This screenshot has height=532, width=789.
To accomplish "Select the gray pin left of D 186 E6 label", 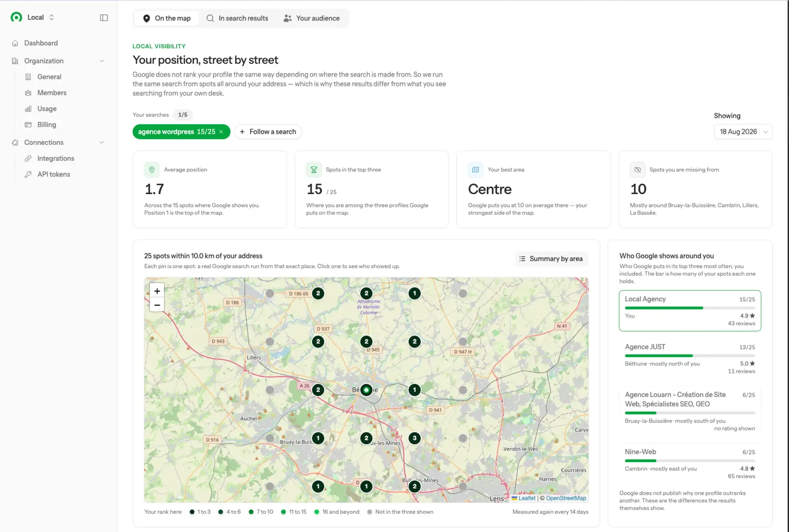I will click(x=270, y=294).
